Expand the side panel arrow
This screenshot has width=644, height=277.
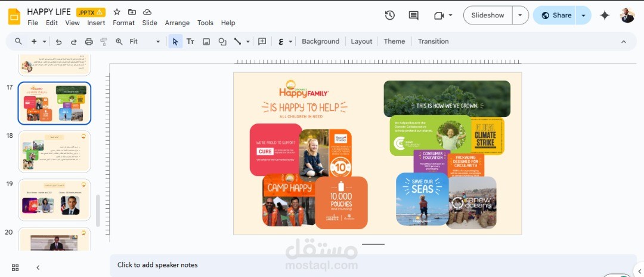click(x=640, y=270)
